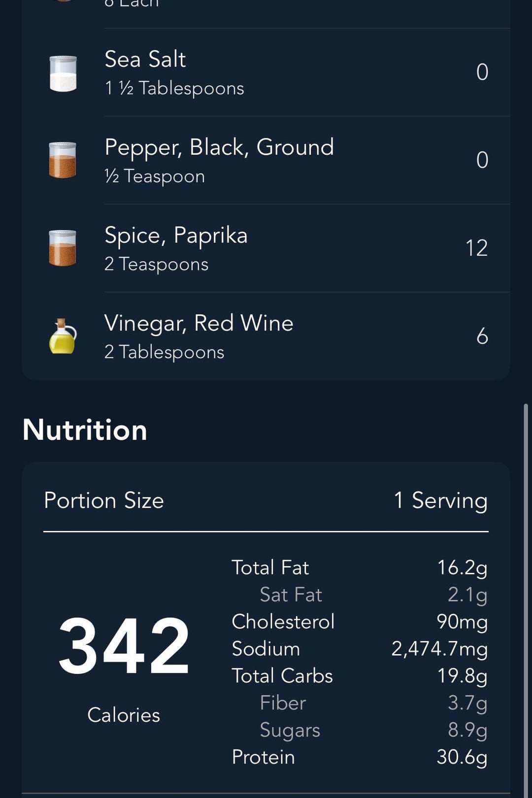The image size is (532, 798).
Task: Tap the Total Fat nutrition row
Action: [360, 567]
